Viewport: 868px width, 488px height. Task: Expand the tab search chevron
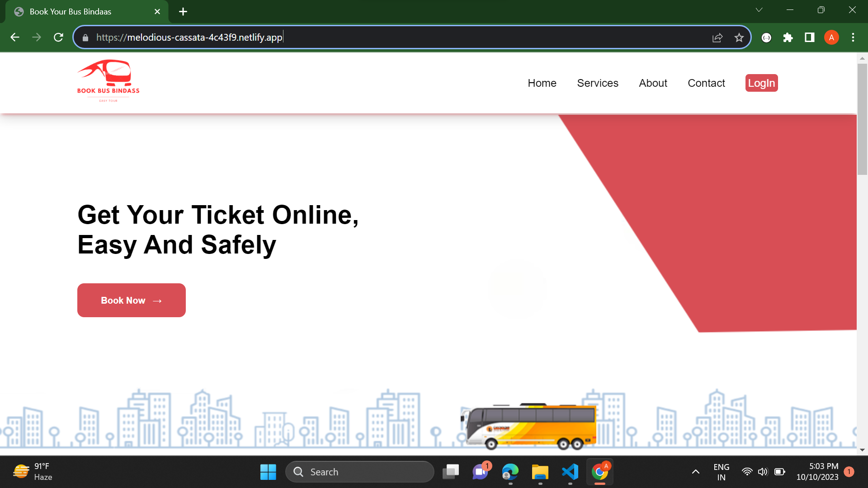(759, 10)
